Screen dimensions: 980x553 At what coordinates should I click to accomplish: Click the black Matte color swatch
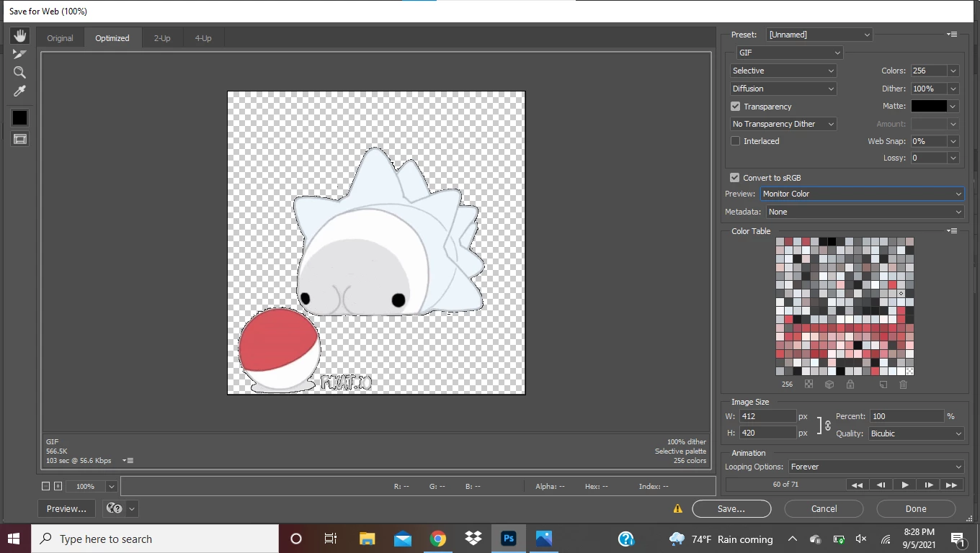pos(929,106)
